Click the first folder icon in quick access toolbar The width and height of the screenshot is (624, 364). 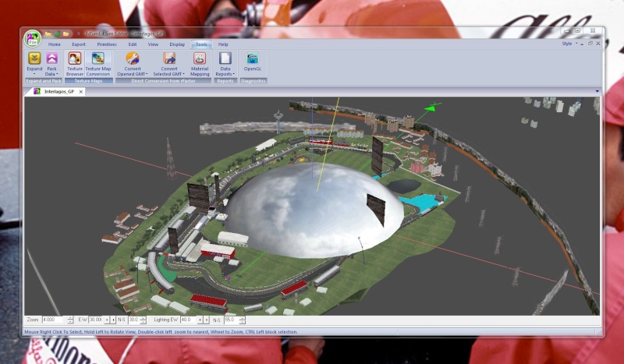pyautogui.click(x=48, y=34)
